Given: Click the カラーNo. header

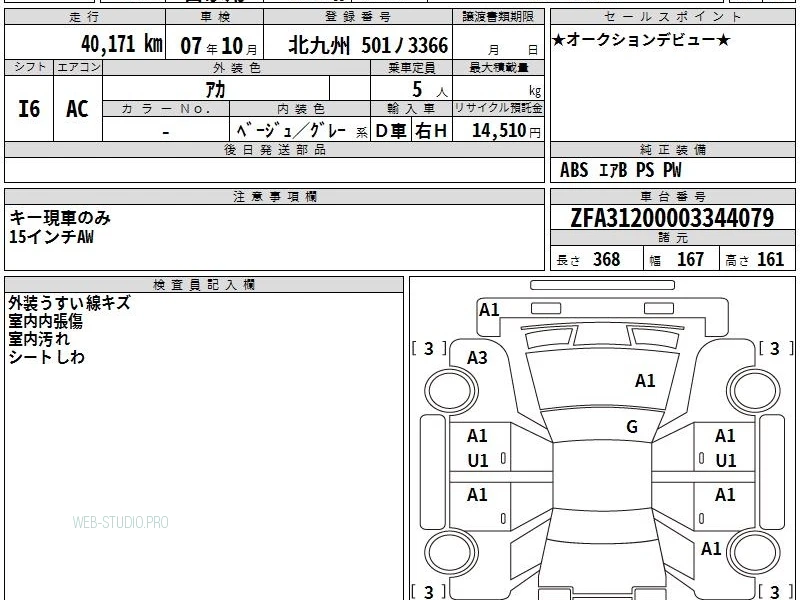Looking at the screenshot, I should (166, 109).
